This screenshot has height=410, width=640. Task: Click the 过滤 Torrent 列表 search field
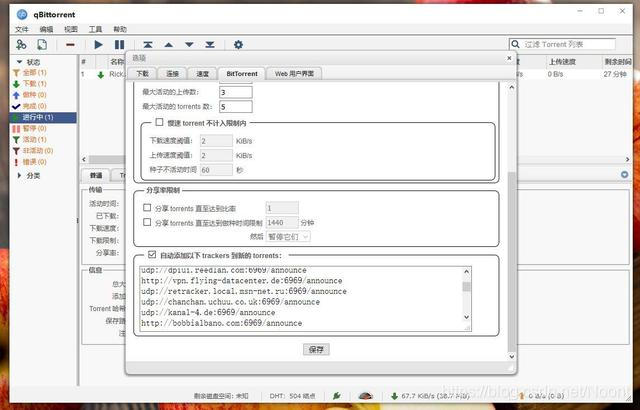(569, 44)
